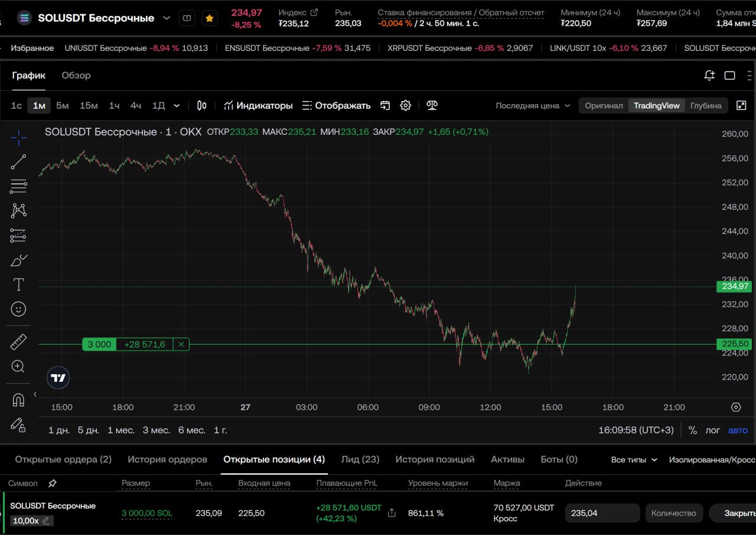Screen dimensions: 756x535
Task: Select the 4ч timeframe
Action: (x=136, y=105)
